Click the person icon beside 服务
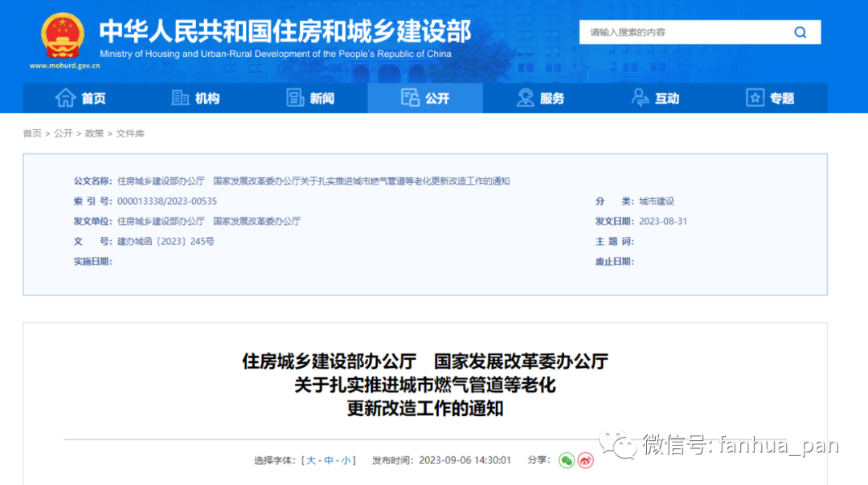Viewport: 868px width, 485px height. (524, 97)
